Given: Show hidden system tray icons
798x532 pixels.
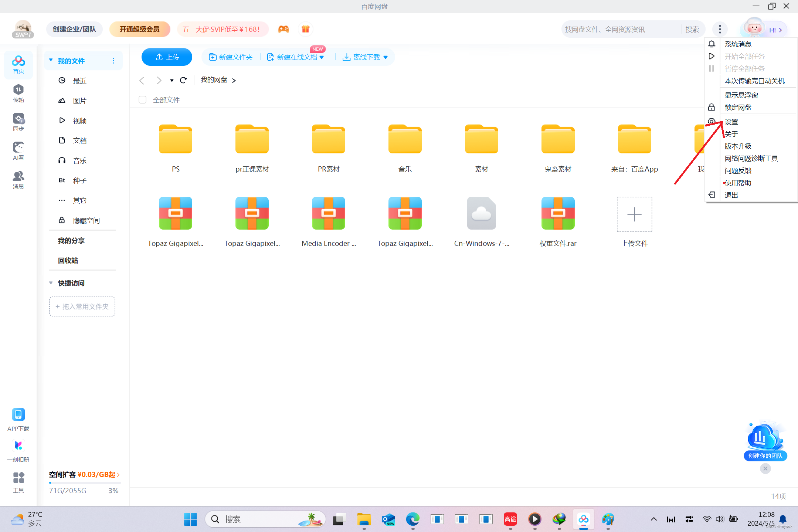Looking at the screenshot, I should pyautogui.click(x=653, y=519).
